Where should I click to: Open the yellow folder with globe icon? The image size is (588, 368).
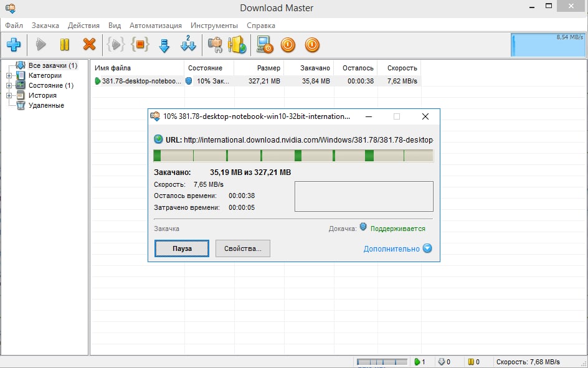237,45
